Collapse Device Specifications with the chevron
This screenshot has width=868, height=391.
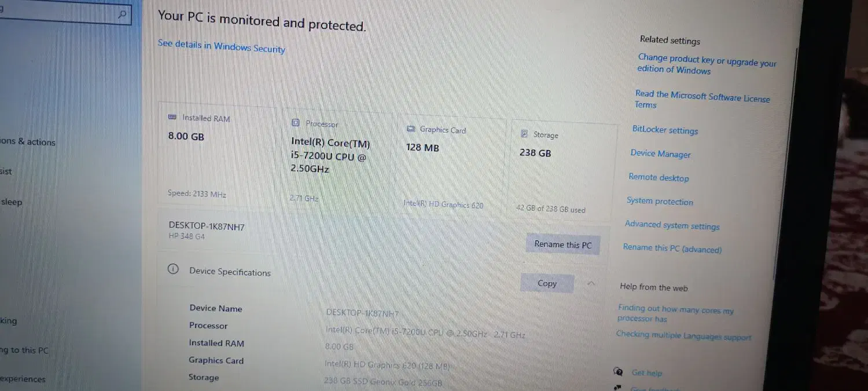tap(591, 283)
